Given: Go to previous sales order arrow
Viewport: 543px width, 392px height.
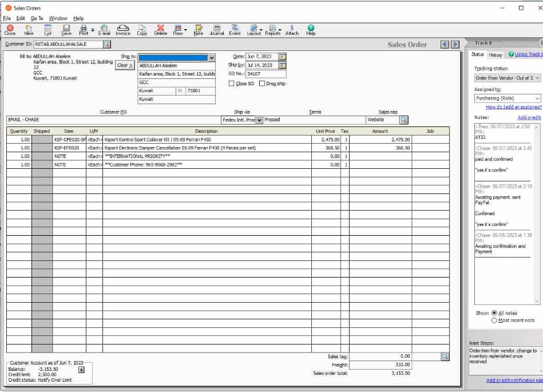Looking at the screenshot, I should point(445,44).
